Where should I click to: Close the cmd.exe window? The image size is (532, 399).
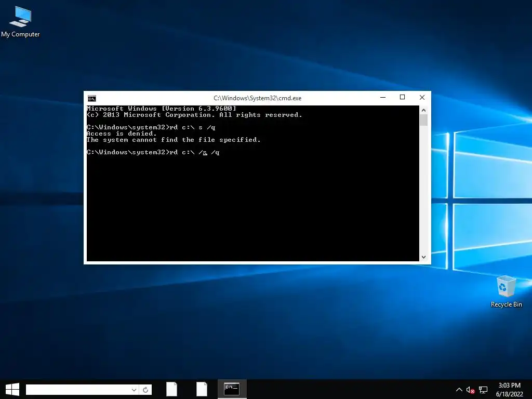422,97
